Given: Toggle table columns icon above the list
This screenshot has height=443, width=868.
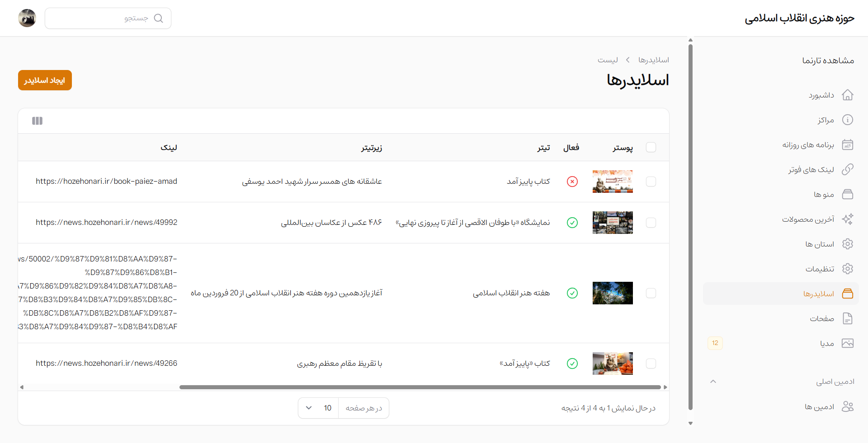Looking at the screenshot, I should click(37, 121).
